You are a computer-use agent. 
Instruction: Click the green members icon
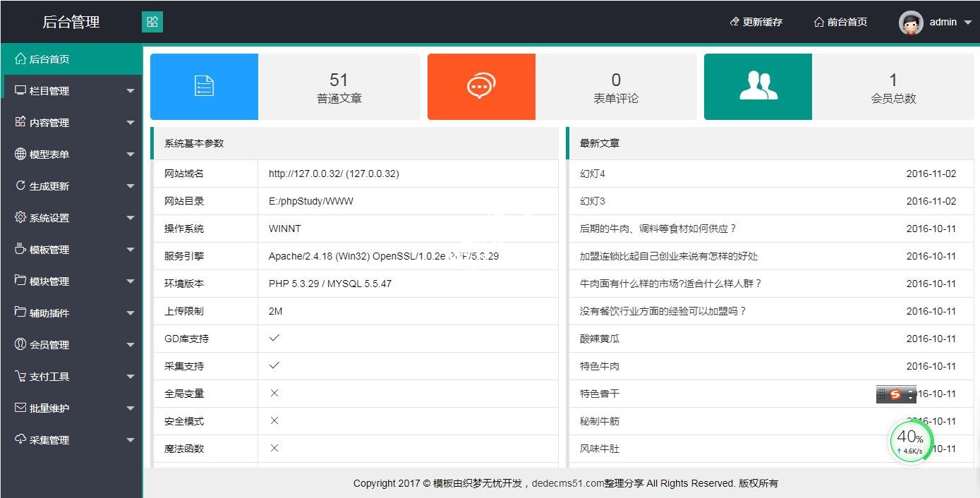click(758, 86)
